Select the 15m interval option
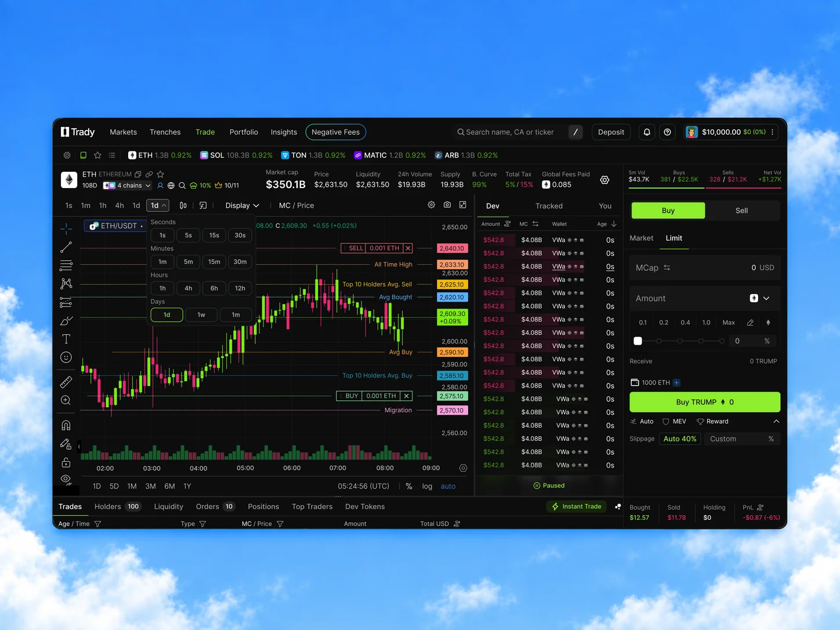Screen dimensions: 840x630 pos(214,262)
